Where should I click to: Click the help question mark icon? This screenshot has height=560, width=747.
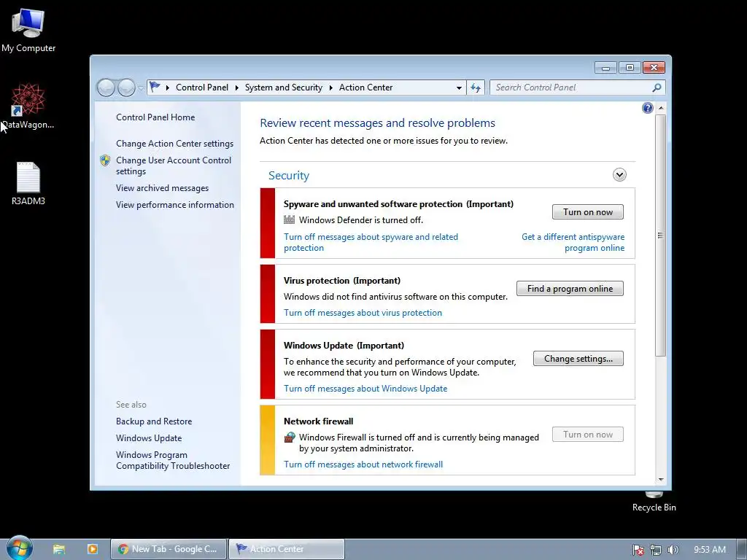coord(648,108)
